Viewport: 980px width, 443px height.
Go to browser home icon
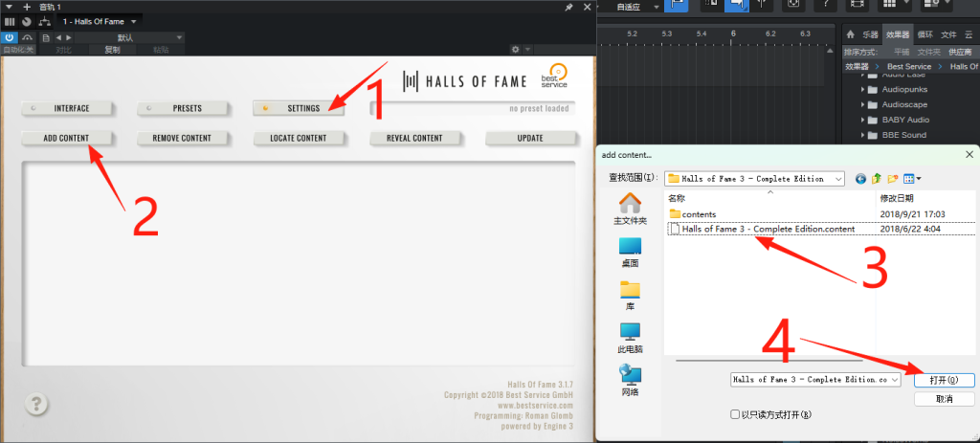point(850,34)
